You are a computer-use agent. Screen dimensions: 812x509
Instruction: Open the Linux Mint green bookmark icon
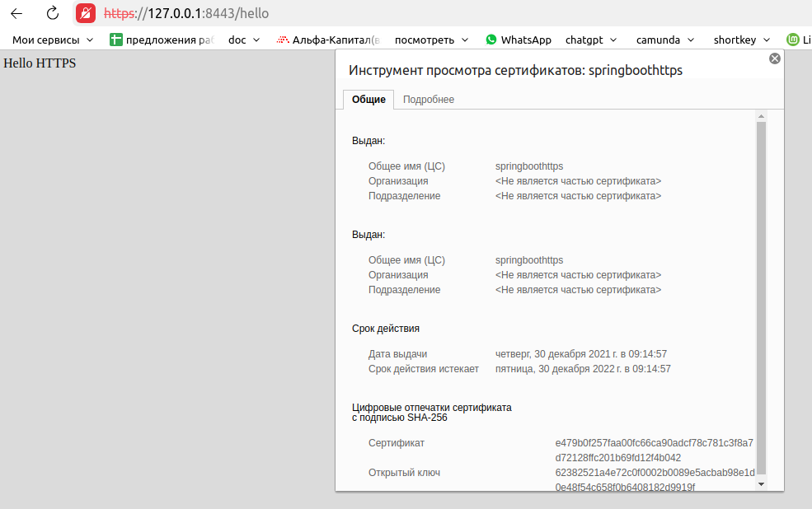tap(792, 40)
